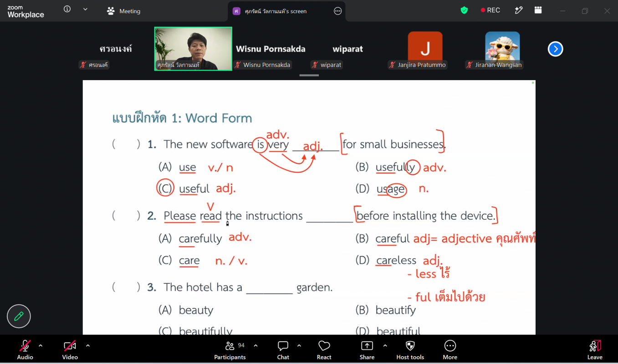Unmute microphone with the Audio button
This screenshot has height=364, width=618.
(25, 350)
